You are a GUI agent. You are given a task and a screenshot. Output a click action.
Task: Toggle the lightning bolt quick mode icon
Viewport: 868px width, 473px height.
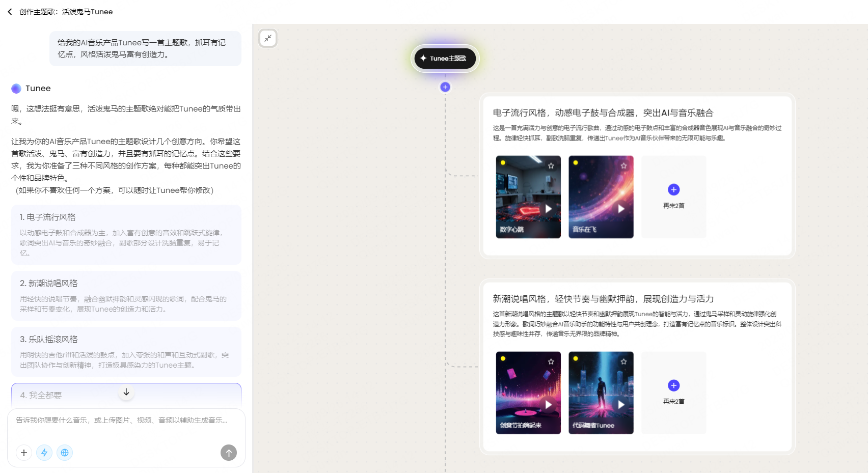click(x=44, y=453)
